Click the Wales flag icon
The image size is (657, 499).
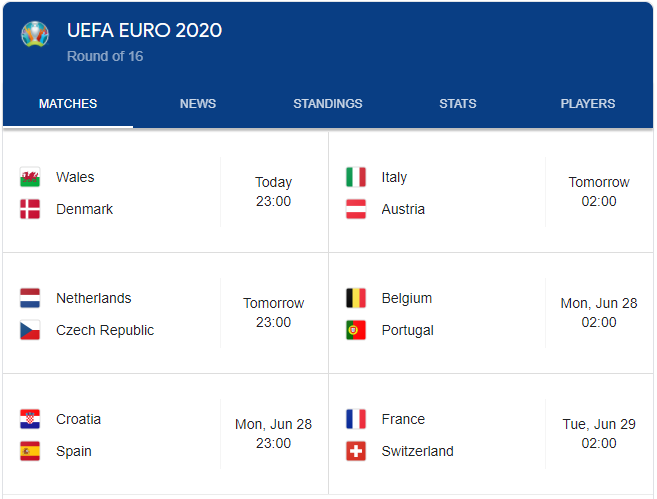click(30, 178)
